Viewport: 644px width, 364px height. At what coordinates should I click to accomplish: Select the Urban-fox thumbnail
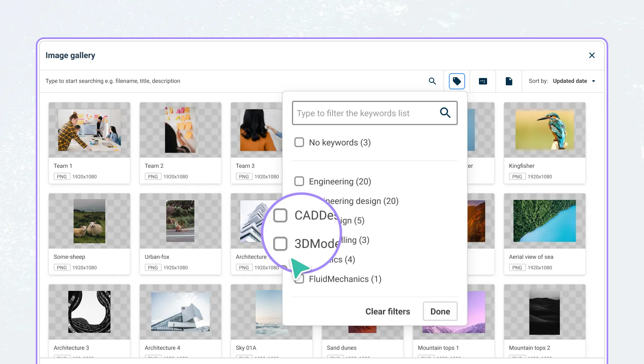[x=181, y=221]
